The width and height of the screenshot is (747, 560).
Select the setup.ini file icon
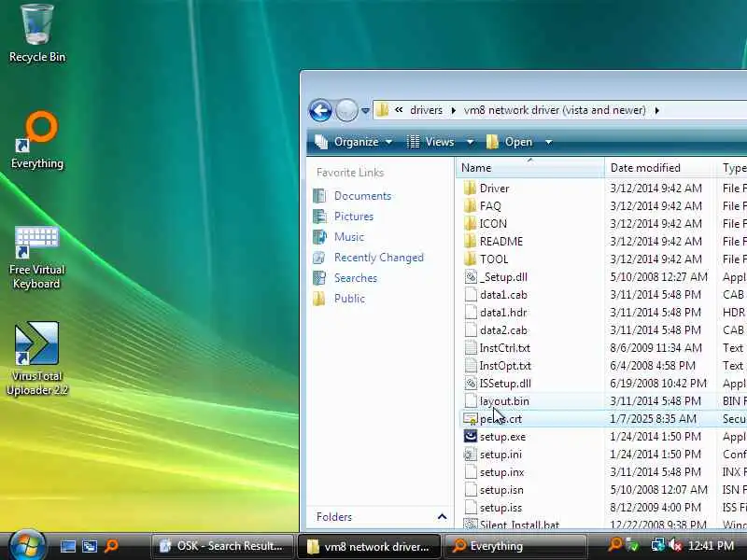(x=471, y=455)
